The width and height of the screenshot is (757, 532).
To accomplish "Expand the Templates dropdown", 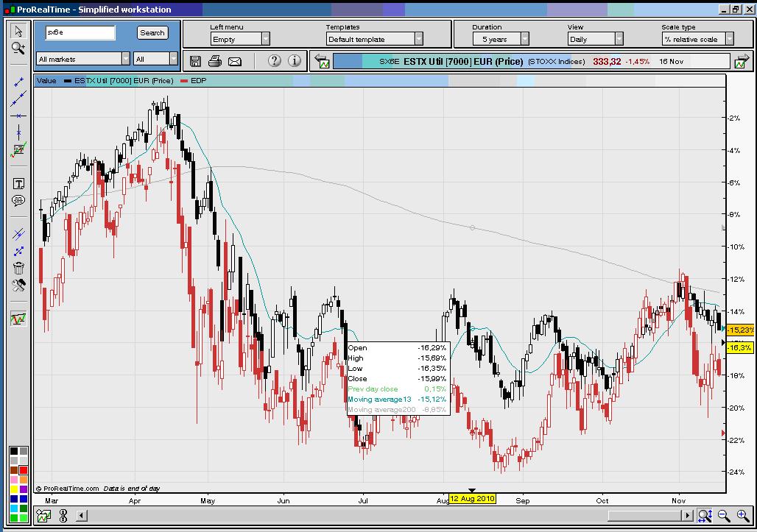I will click(375, 39).
